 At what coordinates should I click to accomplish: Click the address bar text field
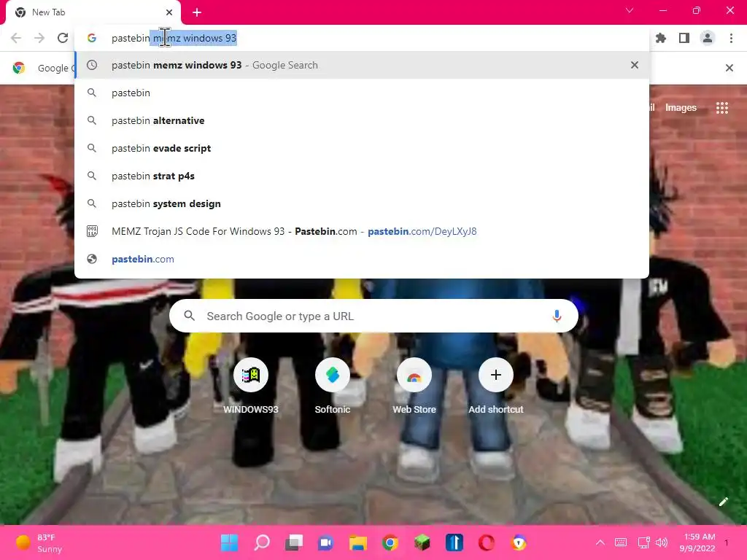pyautogui.click(x=362, y=38)
